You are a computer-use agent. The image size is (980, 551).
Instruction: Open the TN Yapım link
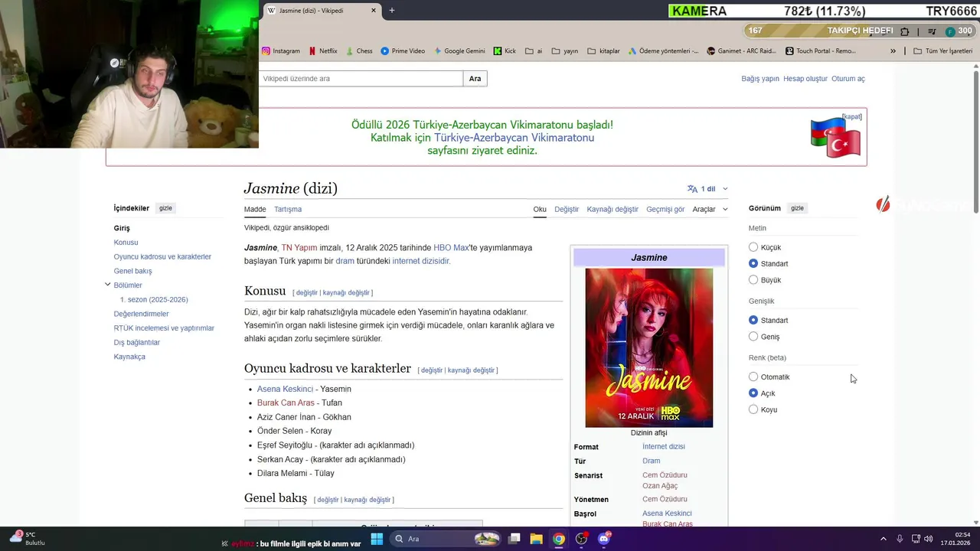pos(299,248)
